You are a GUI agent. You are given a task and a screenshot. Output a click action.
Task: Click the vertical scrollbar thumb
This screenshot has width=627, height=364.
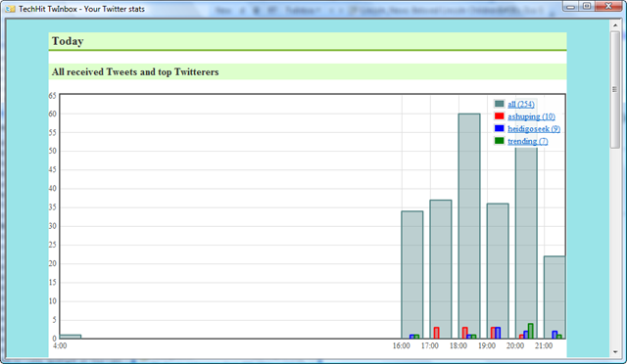(615, 89)
